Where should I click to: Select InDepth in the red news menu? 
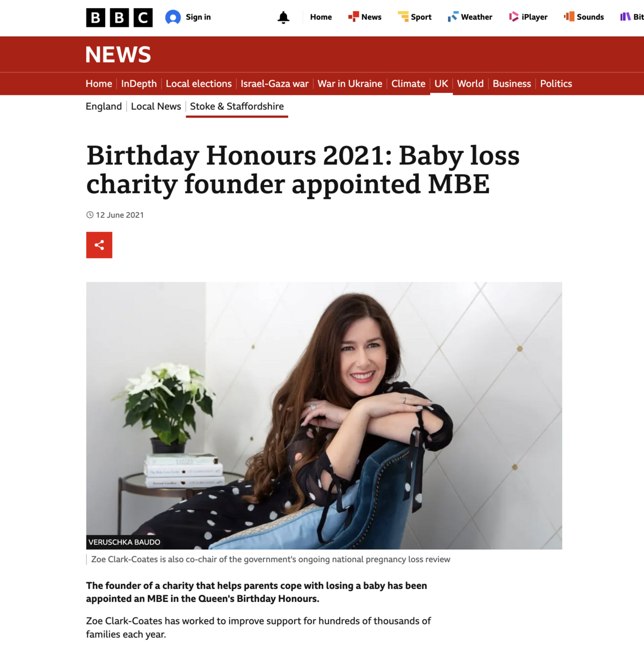[139, 84]
